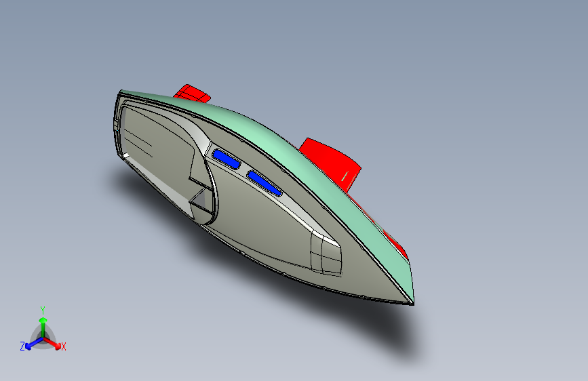
Task: Select the lower blue slot face on the model
Action: pos(264,183)
